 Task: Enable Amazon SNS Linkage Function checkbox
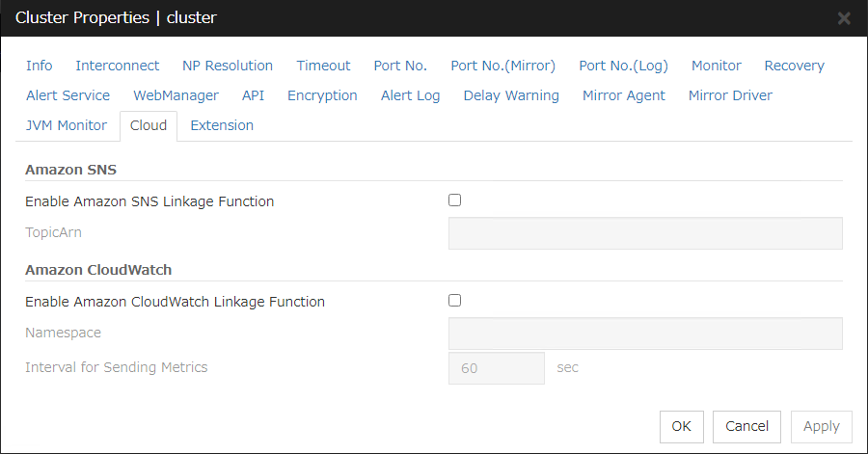tap(455, 200)
